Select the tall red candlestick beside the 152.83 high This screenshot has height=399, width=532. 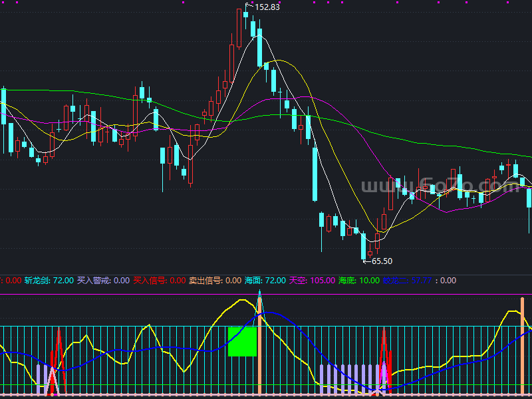point(239,28)
